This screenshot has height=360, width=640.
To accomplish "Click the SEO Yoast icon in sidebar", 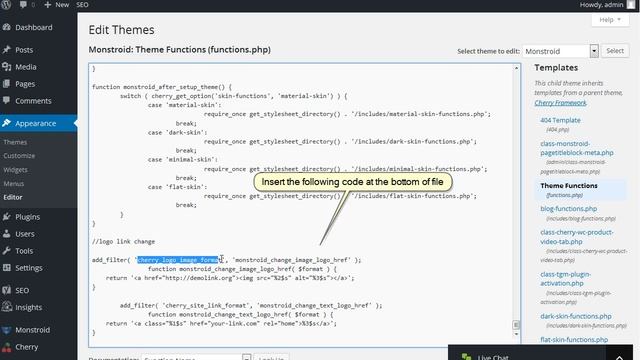I will coord(6,290).
